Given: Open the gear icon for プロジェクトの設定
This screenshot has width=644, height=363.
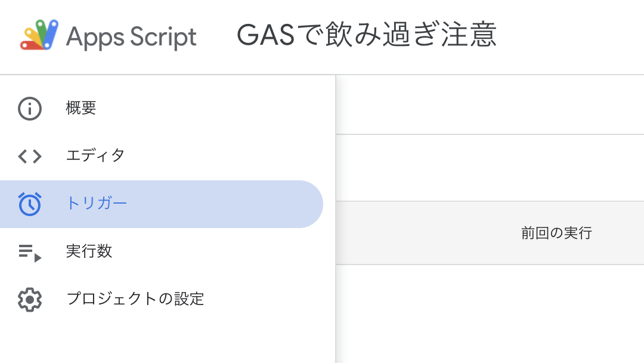Looking at the screenshot, I should [x=29, y=299].
